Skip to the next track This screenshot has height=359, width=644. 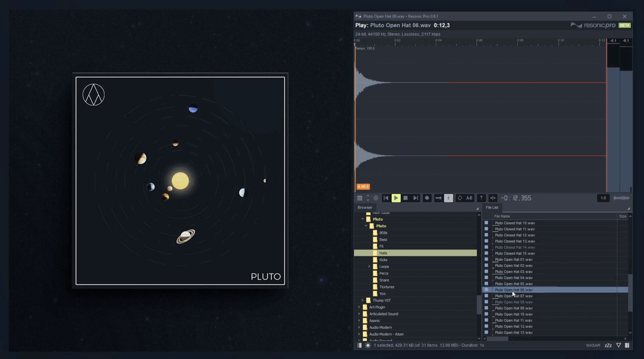click(416, 198)
